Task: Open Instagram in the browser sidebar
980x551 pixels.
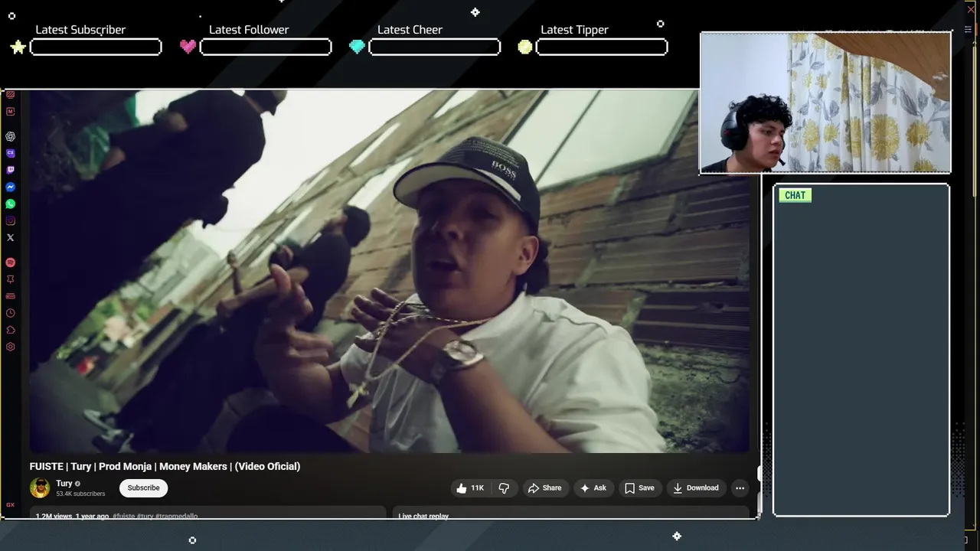Action: pyautogui.click(x=10, y=220)
